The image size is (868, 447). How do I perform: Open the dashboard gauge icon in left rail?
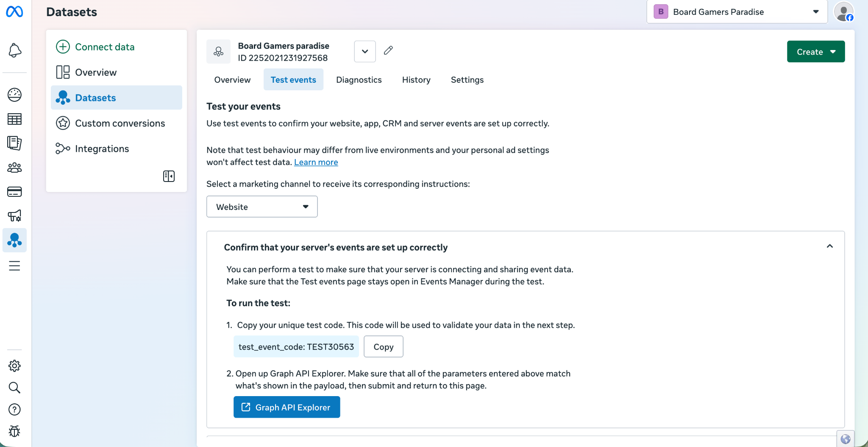[14, 95]
